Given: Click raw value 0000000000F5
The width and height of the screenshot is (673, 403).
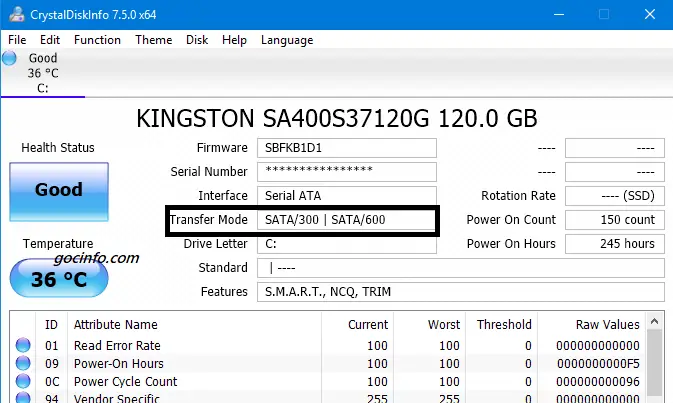Looking at the screenshot, I should coord(598,364).
